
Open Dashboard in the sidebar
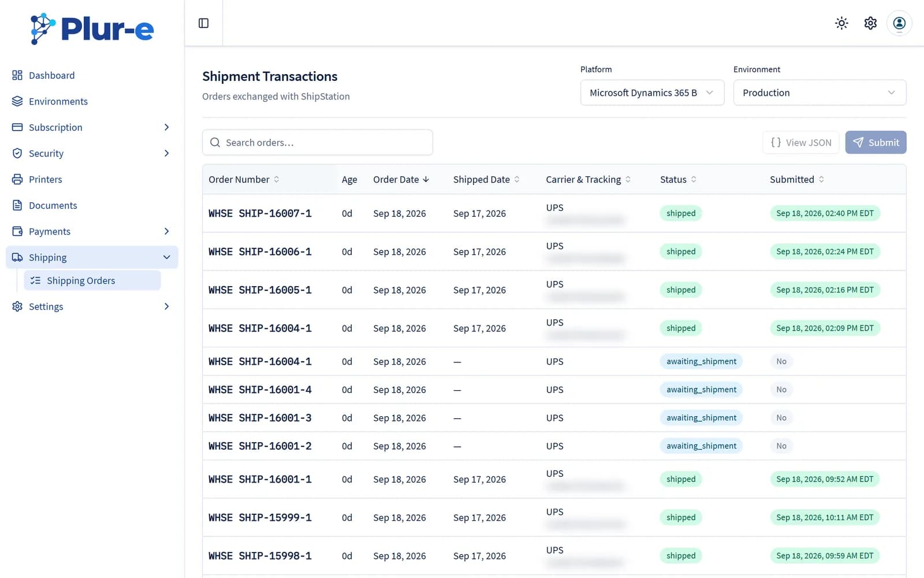click(51, 75)
